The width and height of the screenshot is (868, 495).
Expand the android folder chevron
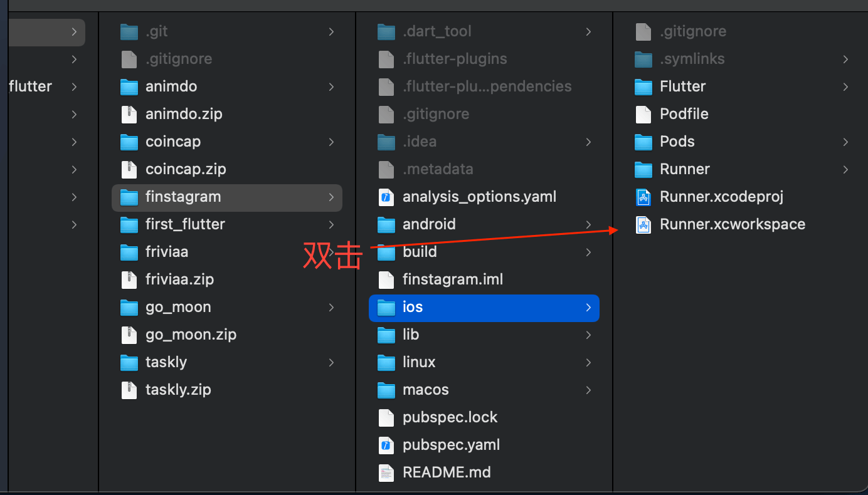pyautogui.click(x=588, y=224)
